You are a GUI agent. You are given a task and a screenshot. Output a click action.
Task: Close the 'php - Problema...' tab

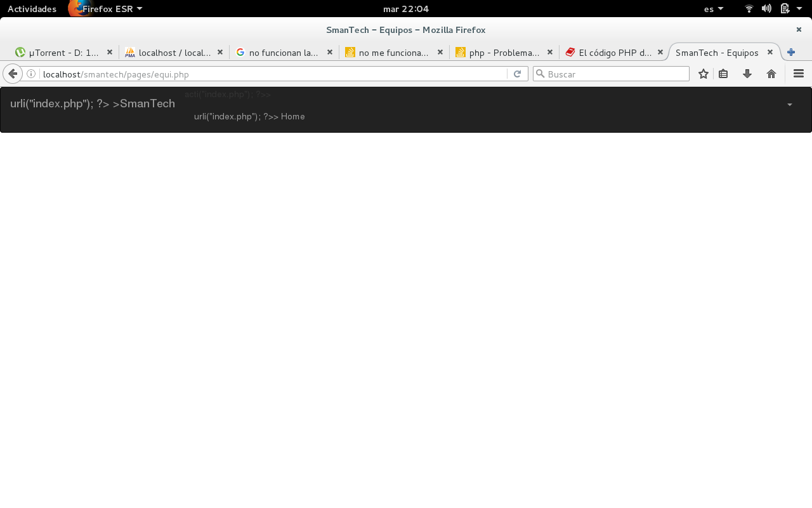pos(550,52)
